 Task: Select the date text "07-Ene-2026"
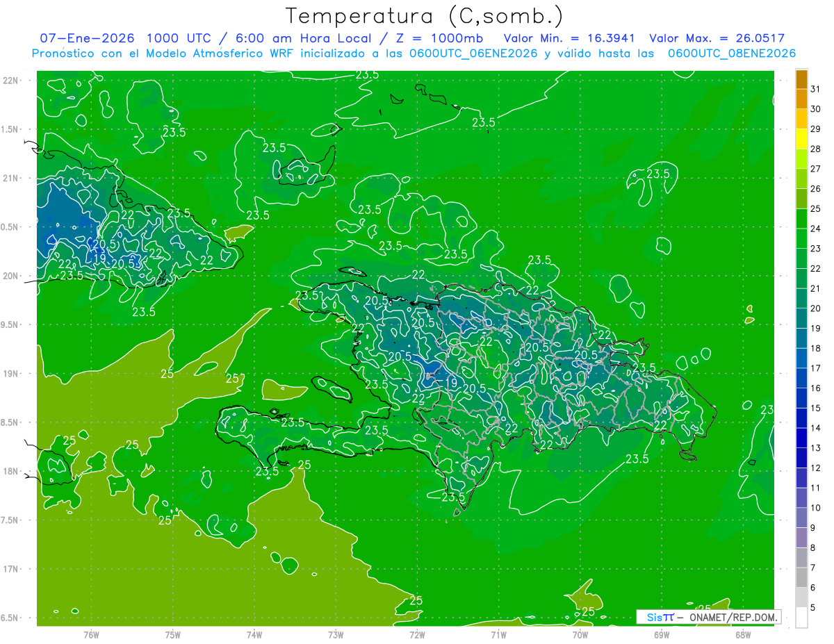click(x=86, y=38)
